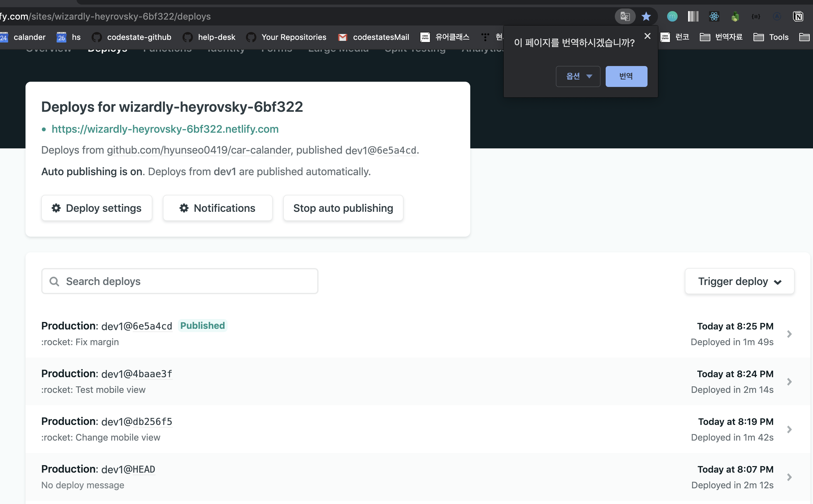Click the blue 번역 translate button
The height and width of the screenshot is (504, 813).
(x=626, y=76)
